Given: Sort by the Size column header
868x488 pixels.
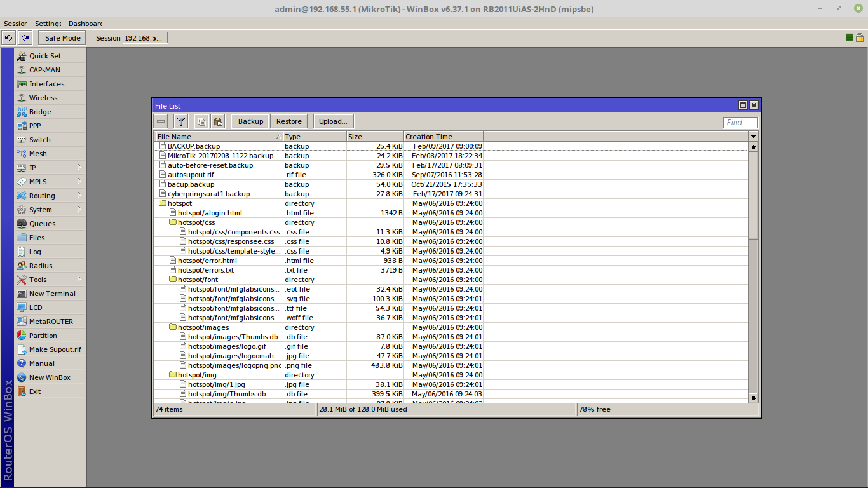Looking at the screenshot, I should [375, 137].
